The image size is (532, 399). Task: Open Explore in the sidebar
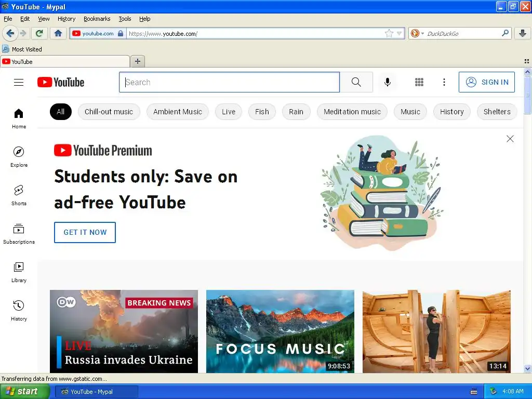[x=19, y=157]
